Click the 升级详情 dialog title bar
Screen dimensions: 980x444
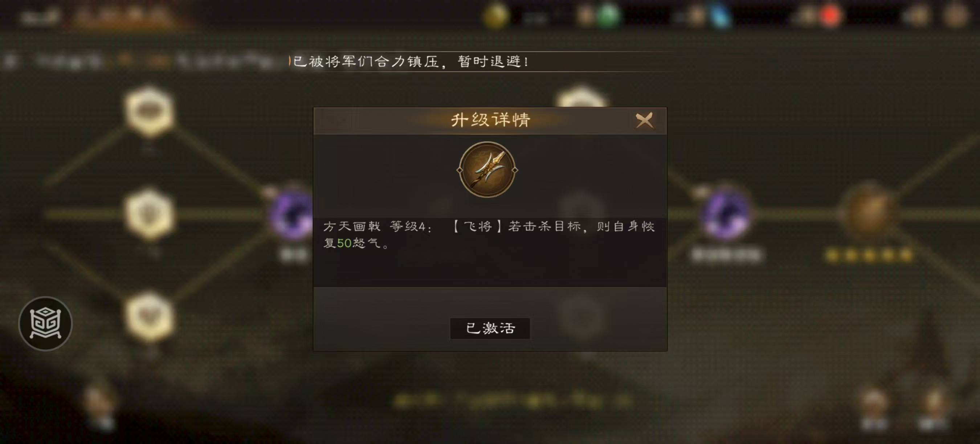tap(490, 120)
